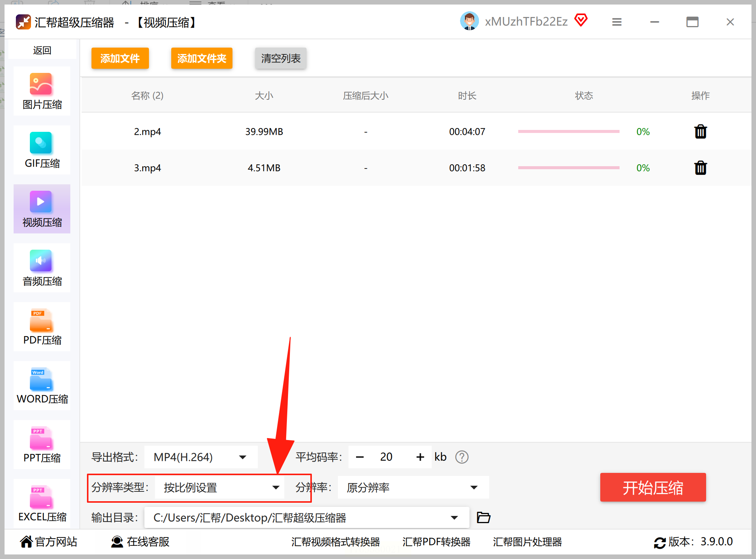Viewport: 756px width, 559px height.
Task: Increase average bitrate with plus button
Action: click(x=420, y=457)
